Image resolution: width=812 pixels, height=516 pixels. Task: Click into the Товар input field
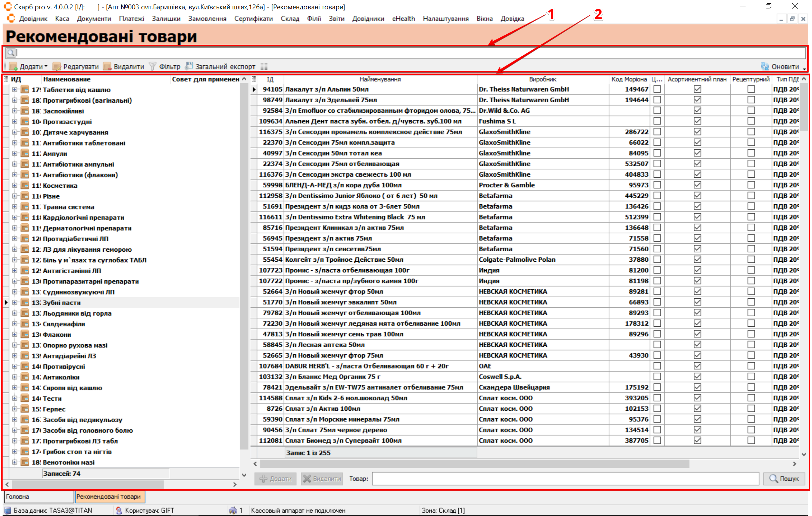coord(565,479)
